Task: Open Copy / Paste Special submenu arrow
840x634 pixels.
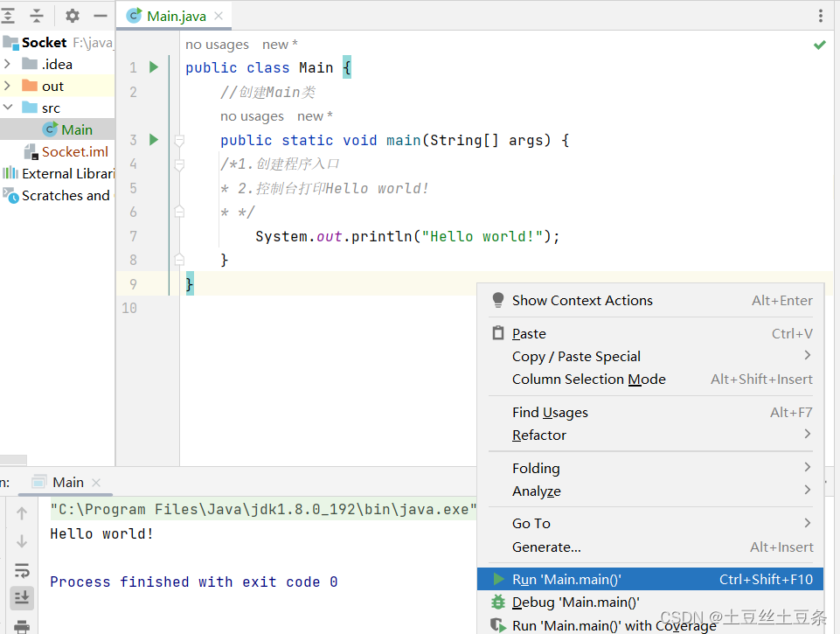Action: (808, 355)
